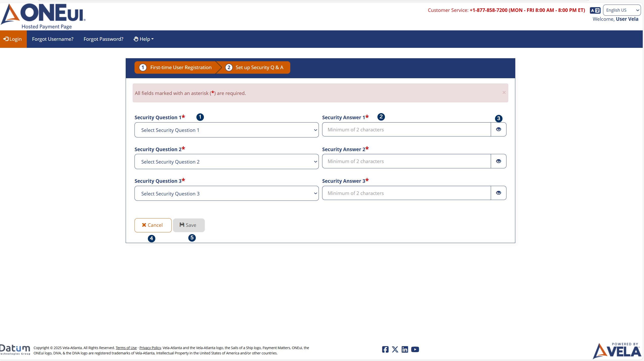Open the Terms of Use link
The image size is (644, 361).
coord(126,348)
